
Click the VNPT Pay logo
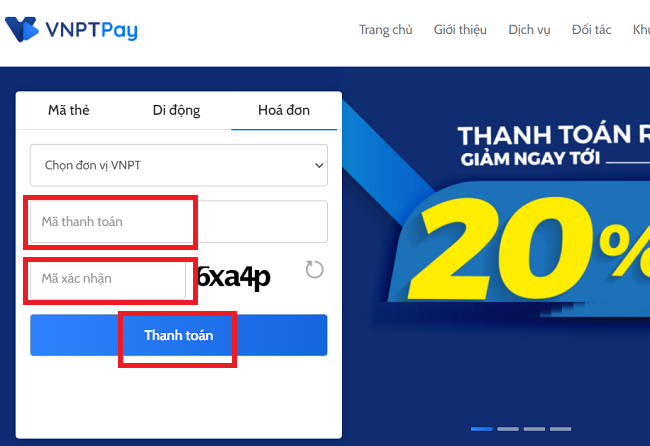tap(71, 29)
